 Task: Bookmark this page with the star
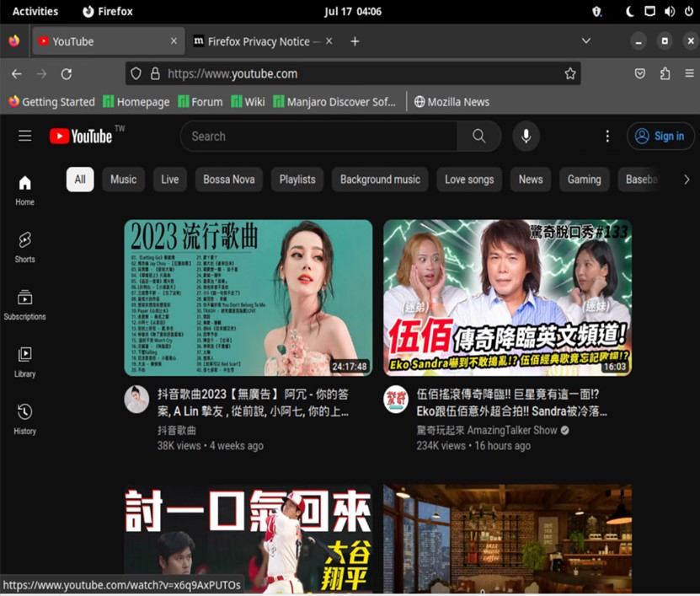[x=569, y=73]
